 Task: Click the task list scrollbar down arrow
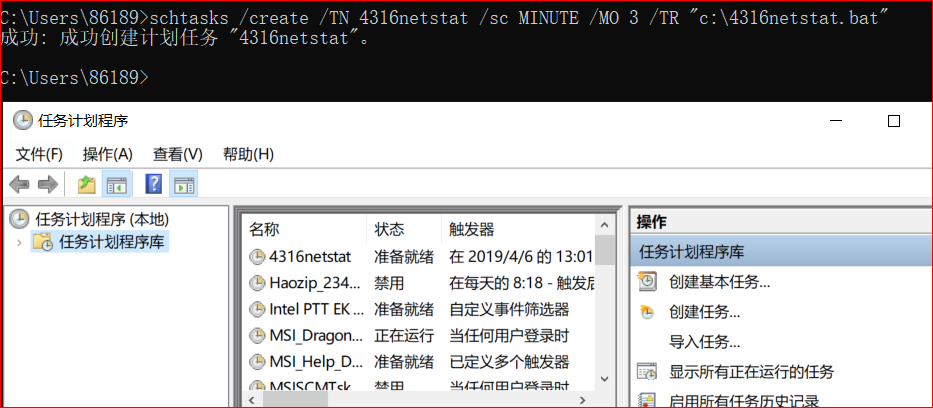tap(605, 379)
